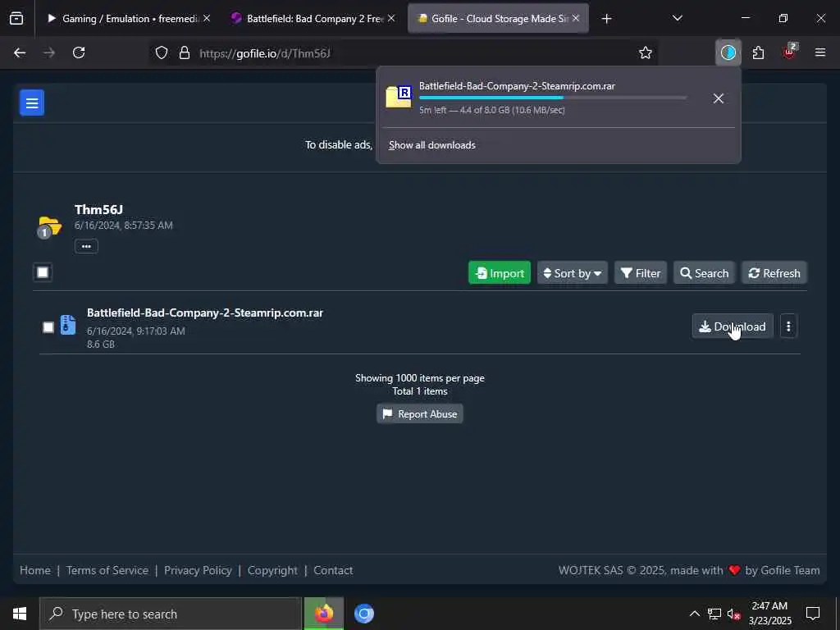Click the network tray icon

(714, 614)
